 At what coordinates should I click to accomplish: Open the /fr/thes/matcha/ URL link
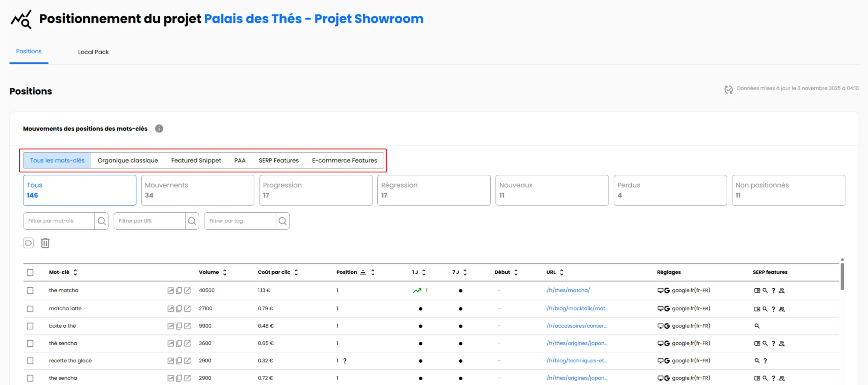[x=568, y=290]
